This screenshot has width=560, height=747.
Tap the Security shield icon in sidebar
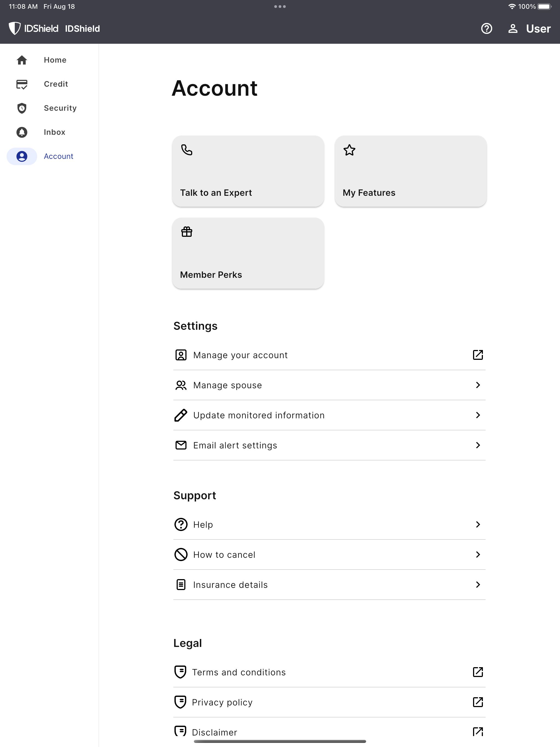tap(22, 108)
